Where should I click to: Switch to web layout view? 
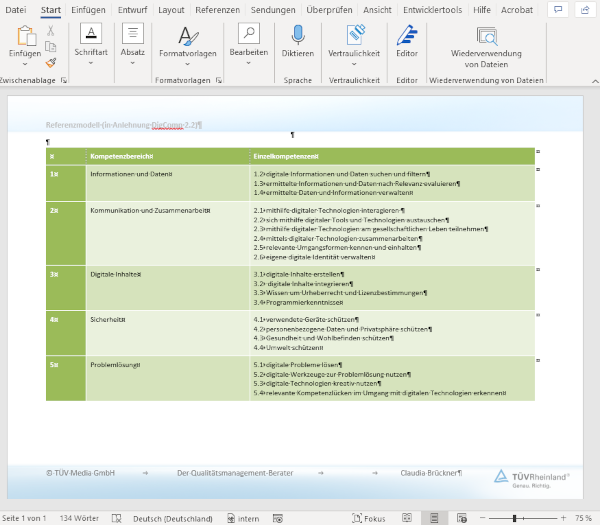click(x=463, y=518)
